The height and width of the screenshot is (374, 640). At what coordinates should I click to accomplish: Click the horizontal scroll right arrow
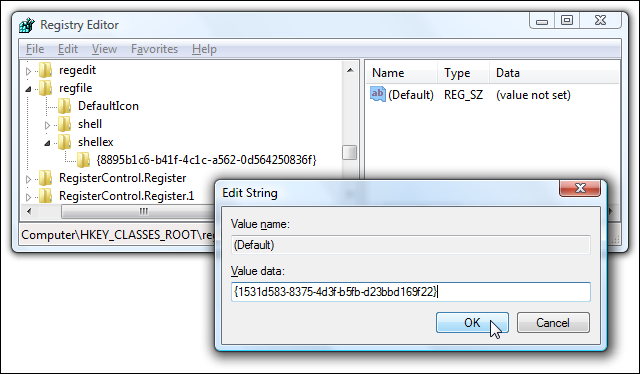pos(611,211)
